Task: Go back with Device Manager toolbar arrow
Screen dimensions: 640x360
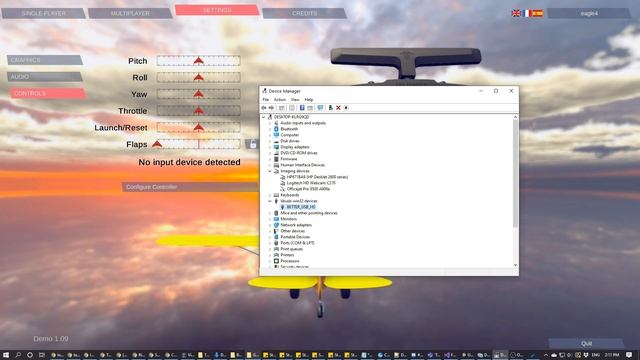Action: click(264, 108)
